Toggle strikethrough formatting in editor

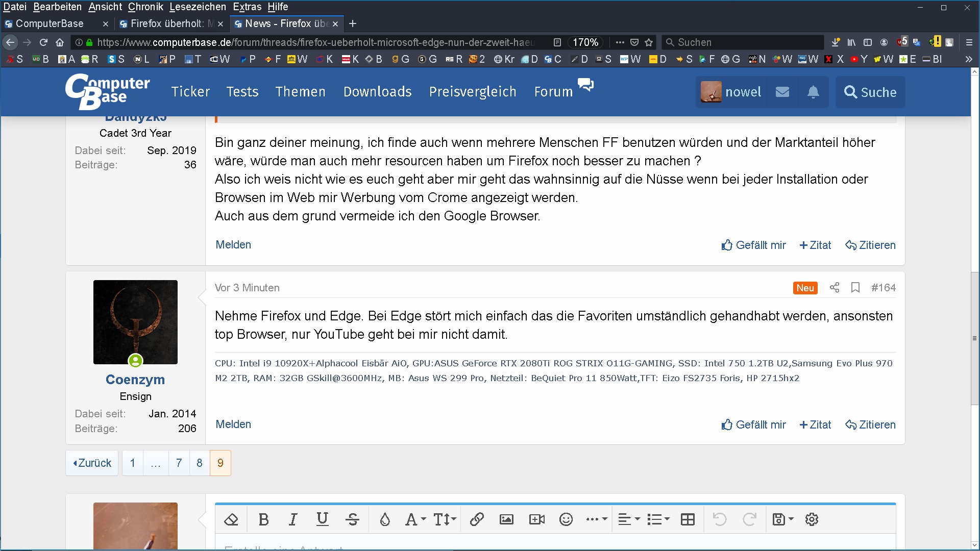352,519
